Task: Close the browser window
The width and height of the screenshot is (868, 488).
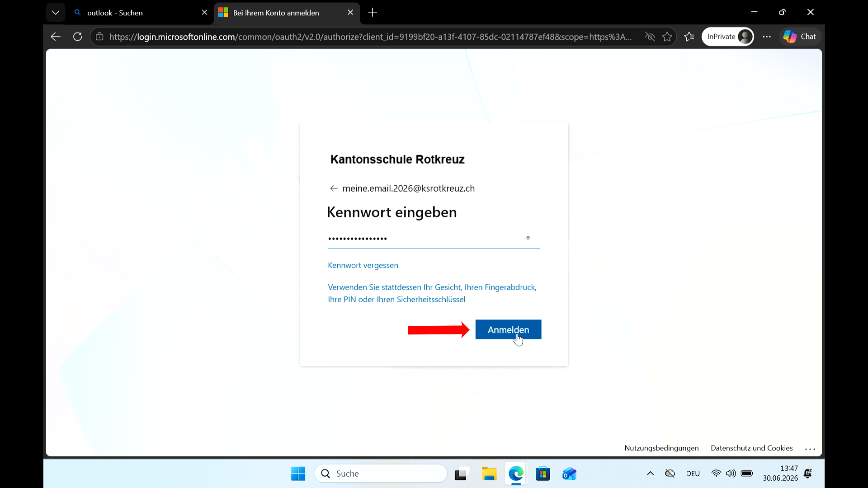Action: 811,12
